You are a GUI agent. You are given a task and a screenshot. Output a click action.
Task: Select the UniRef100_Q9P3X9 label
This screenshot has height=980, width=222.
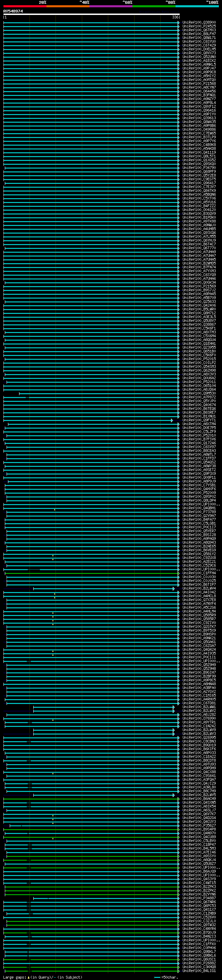pyautogui.click(x=199, y=473)
